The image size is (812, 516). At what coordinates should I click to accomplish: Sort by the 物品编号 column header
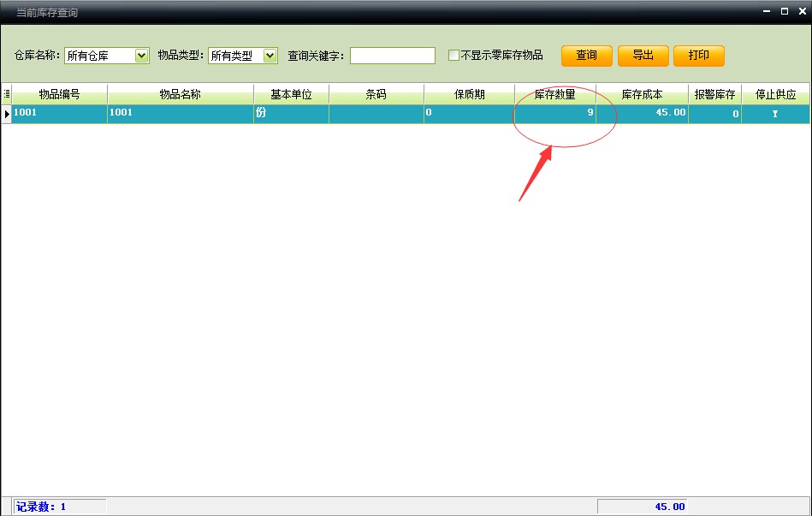(59, 94)
